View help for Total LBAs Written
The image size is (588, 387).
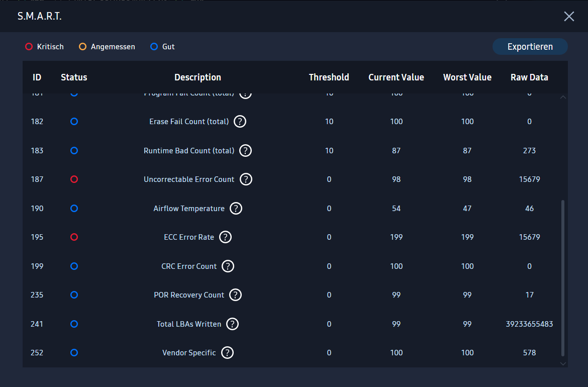233,324
